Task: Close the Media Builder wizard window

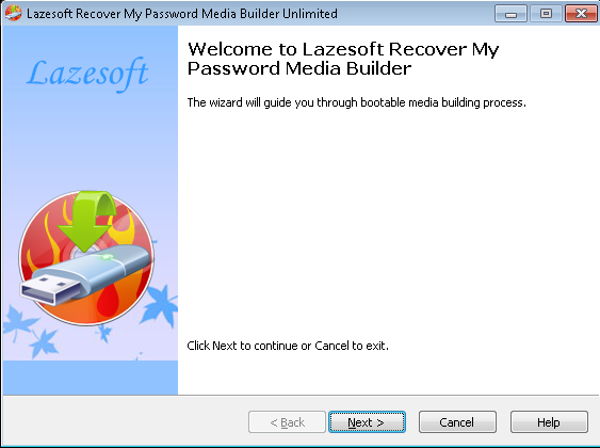Action: [x=580, y=14]
